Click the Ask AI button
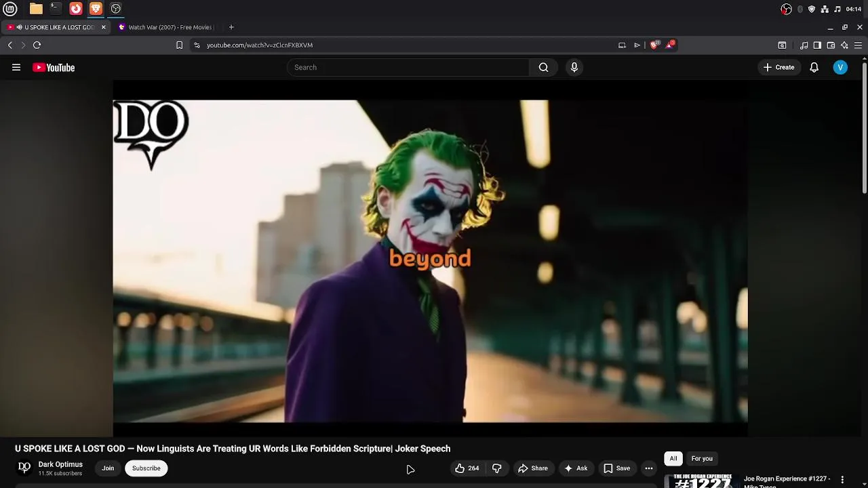Viewport: 868px width, 488px height. (575, 468)
